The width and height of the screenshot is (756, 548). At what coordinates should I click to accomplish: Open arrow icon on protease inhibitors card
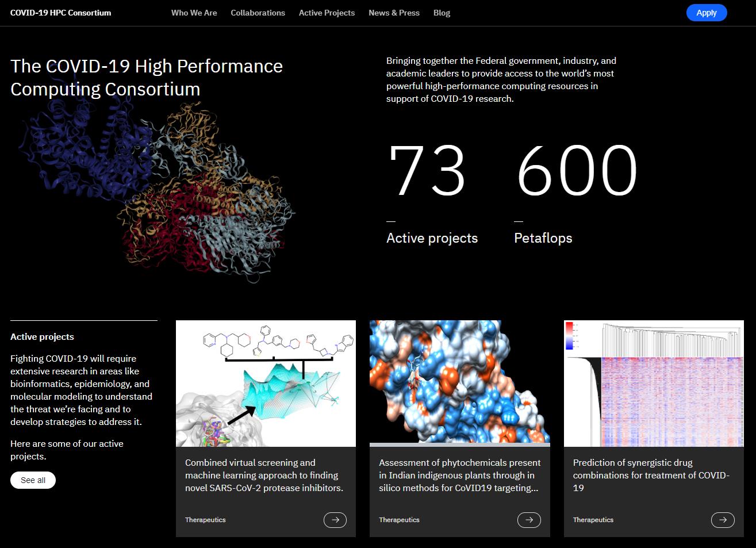click(335, 520)
